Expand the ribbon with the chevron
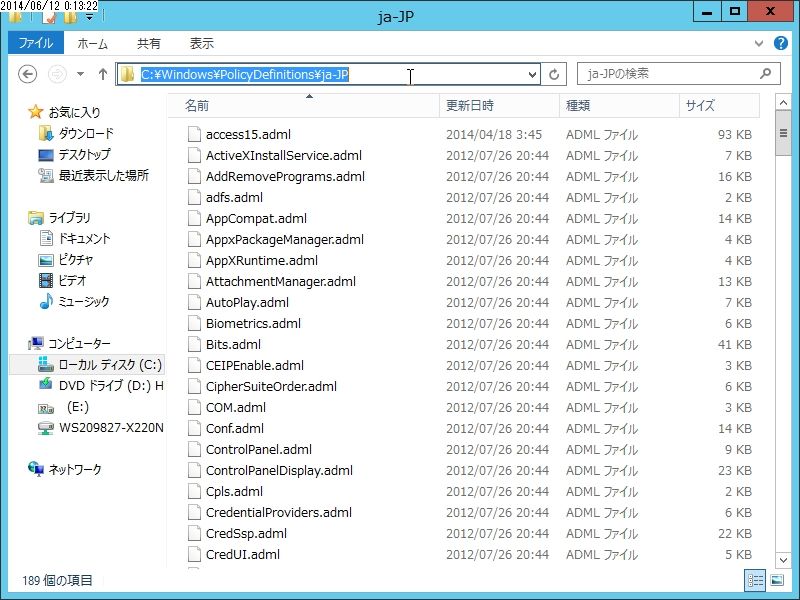The width and height of the screenshot is (800, 600). [759, 43]
